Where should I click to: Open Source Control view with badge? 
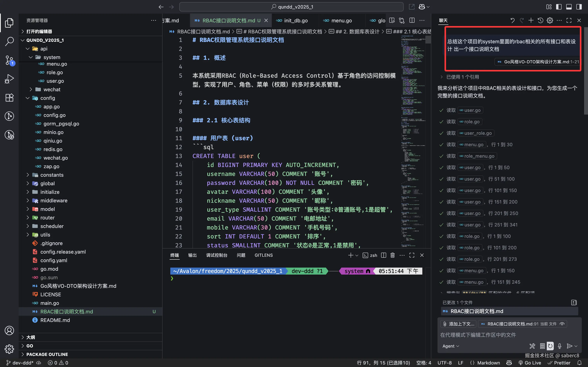click(x=9, y=60)
